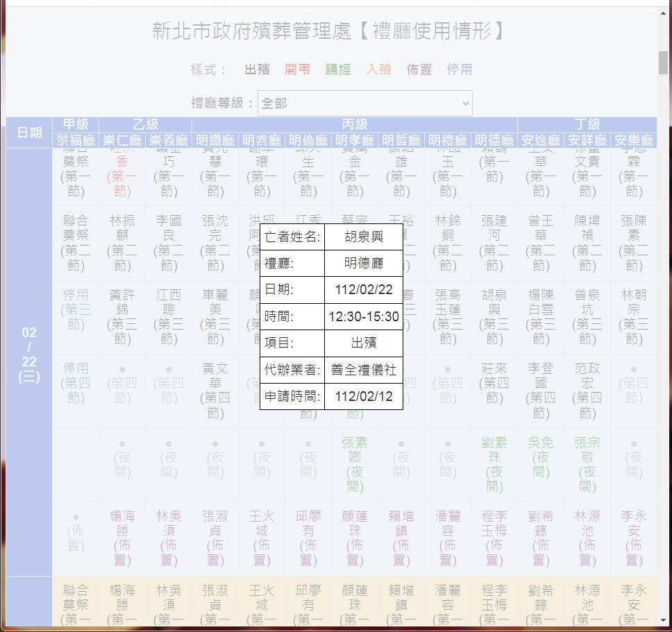
Task: Open 胡泉興 third session entry
Action: [494, 316]
